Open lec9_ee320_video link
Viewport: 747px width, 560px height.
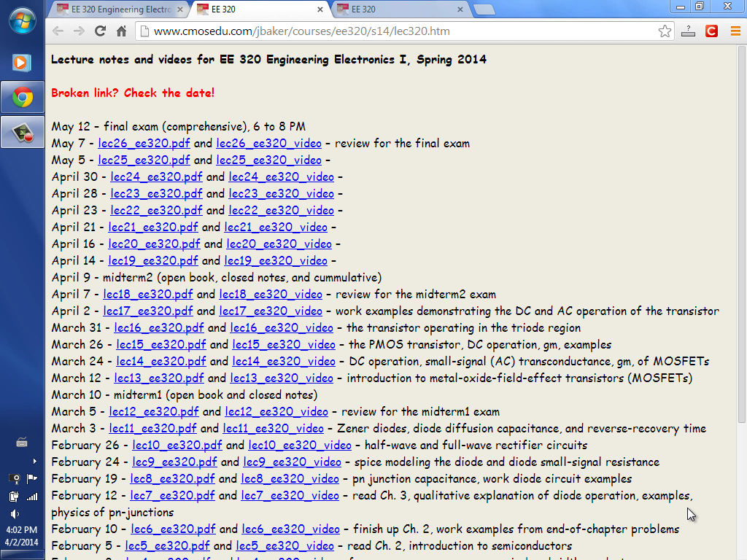click(x=292, y=462)
